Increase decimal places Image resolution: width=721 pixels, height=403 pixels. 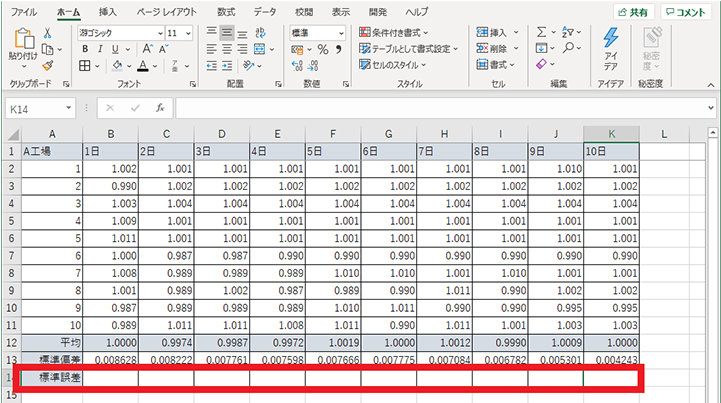297,66
